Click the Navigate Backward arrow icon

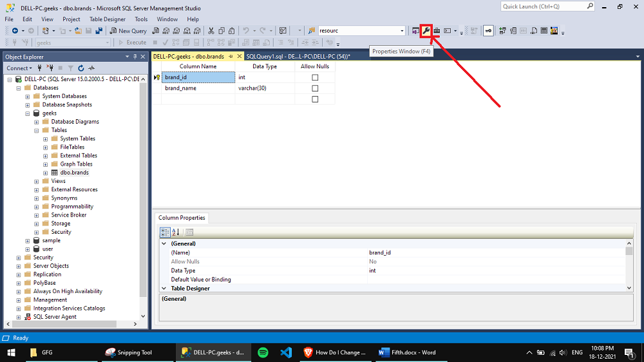click(x=15, y=31)
